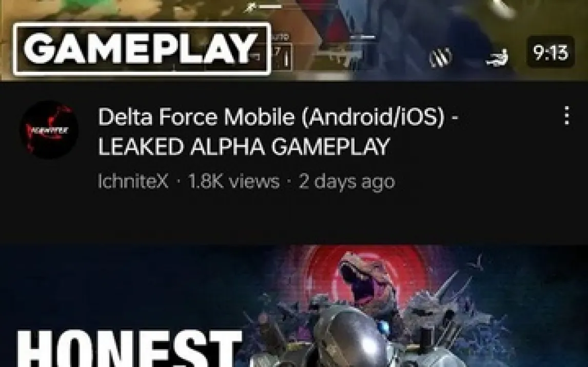Tap the striped circular HUD icon in the thumbnail
The height and width of the screenshot is (367, 588).
(x=441, y=57)
